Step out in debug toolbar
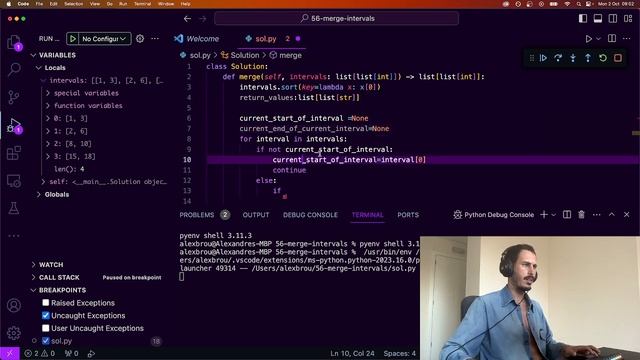Viewport: 640px width, 360px height. [588, 58]
